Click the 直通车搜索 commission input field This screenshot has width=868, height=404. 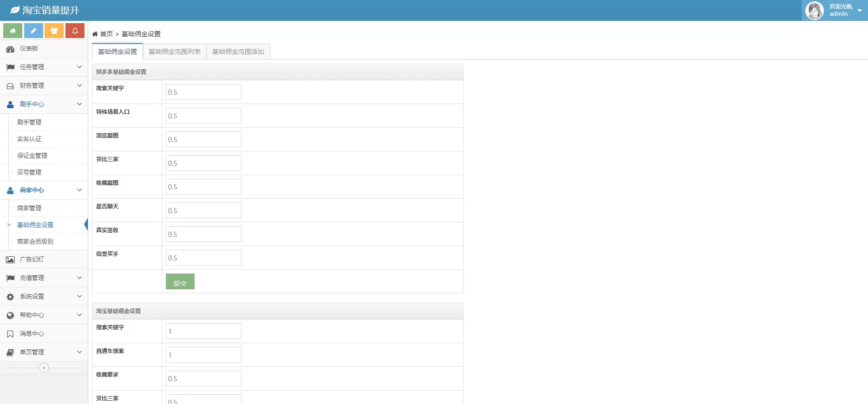click(x=203, y=355)
